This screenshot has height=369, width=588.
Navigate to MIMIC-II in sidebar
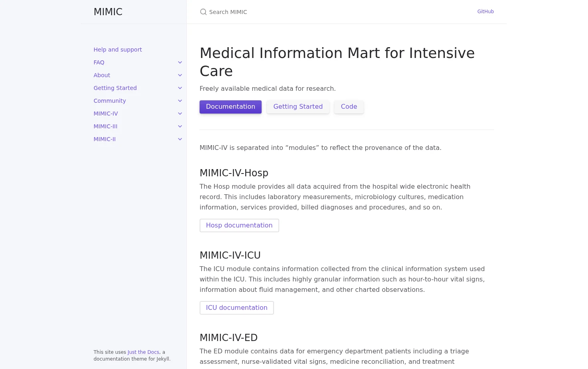[104, 139]
